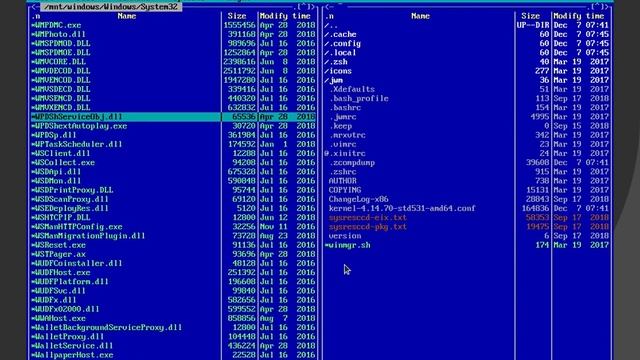Click WSTPager.ax entry

173,254
